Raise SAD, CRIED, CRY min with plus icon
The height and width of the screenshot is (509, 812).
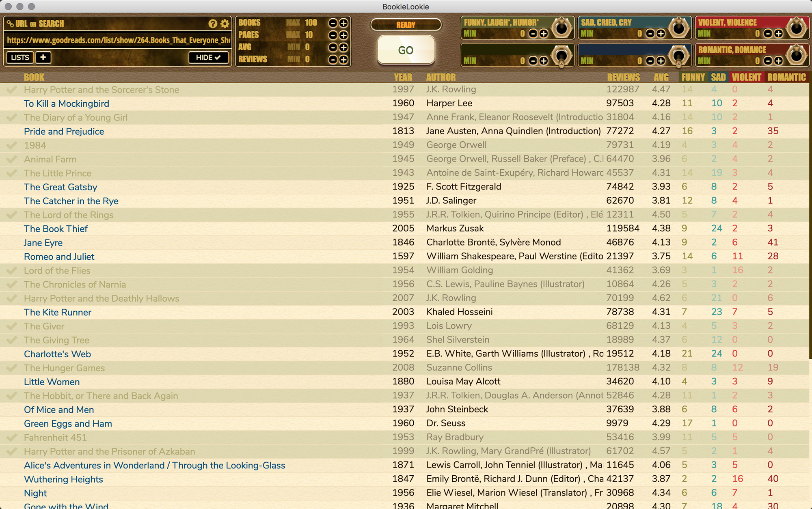[661, 34]
